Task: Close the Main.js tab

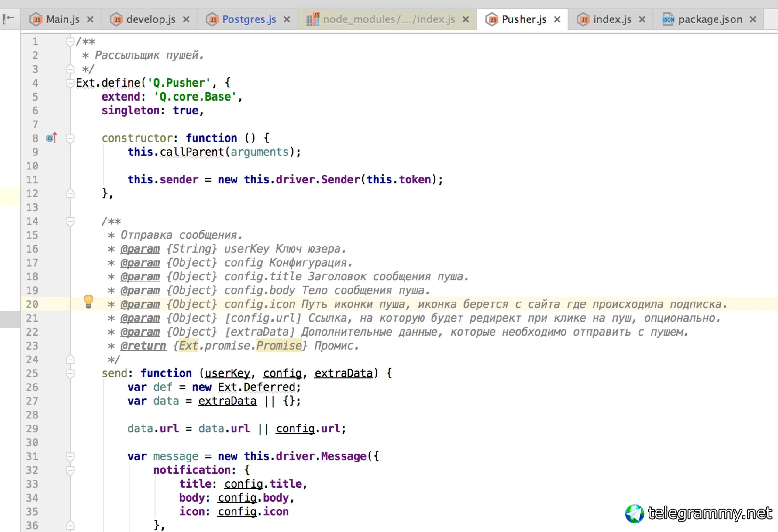Action: (x=90, y=19)
